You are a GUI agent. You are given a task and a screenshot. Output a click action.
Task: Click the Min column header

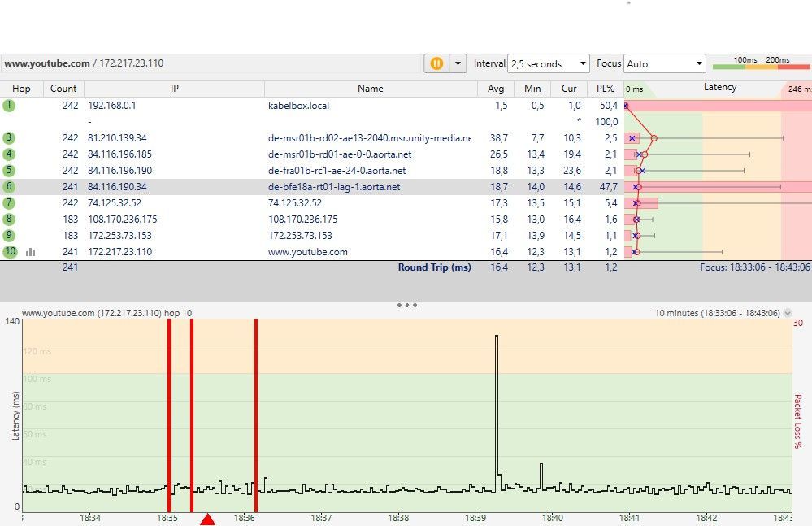(x=532, y=89)
